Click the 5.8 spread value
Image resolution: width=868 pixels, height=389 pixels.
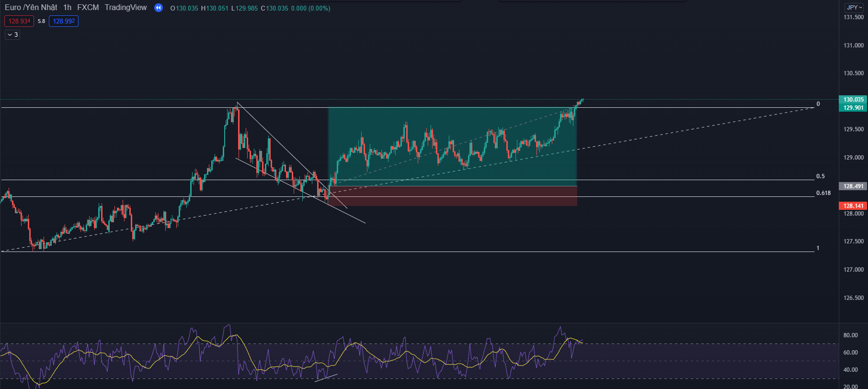click(41, 21)
